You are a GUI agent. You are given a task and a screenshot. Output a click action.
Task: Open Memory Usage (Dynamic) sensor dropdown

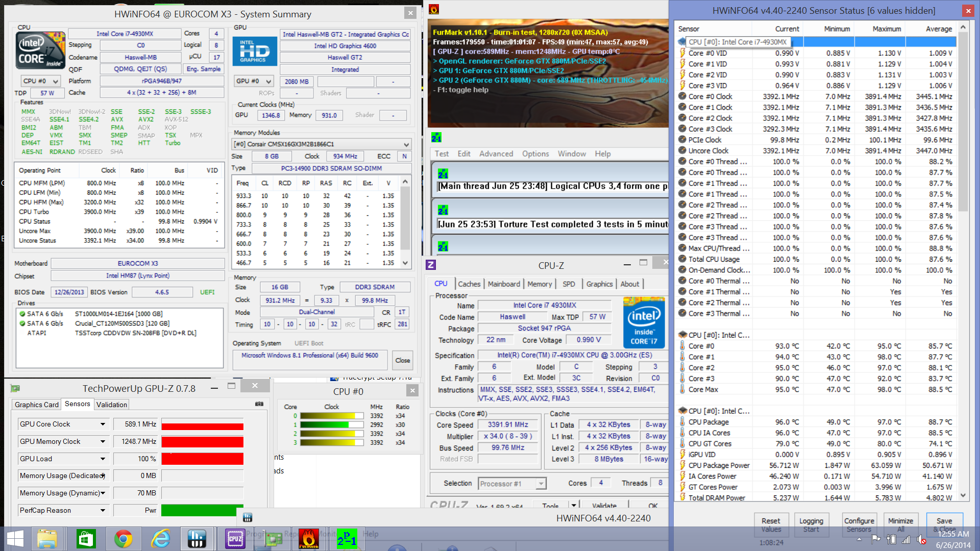coord(103,493)
